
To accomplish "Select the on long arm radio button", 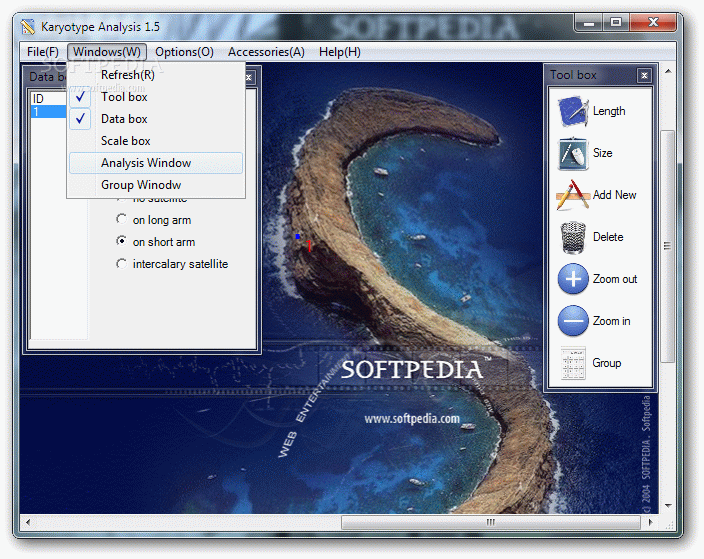I will [x=121, y=219].
